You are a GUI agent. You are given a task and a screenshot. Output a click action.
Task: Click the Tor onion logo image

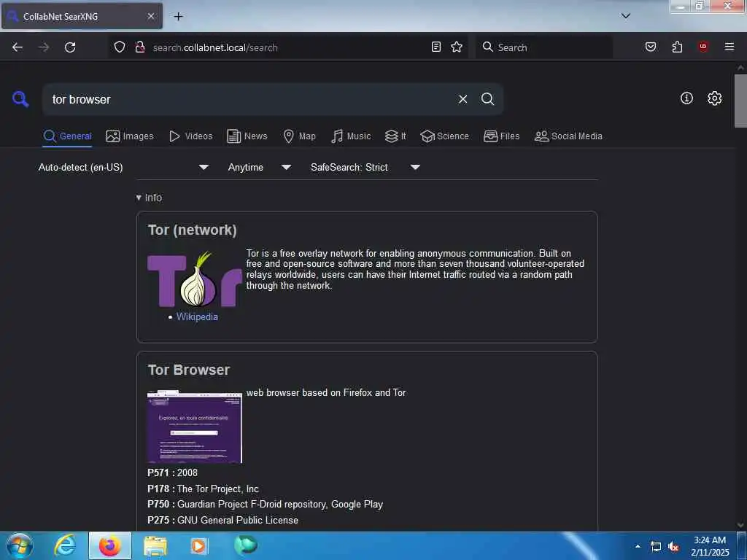tap(195, 279)
